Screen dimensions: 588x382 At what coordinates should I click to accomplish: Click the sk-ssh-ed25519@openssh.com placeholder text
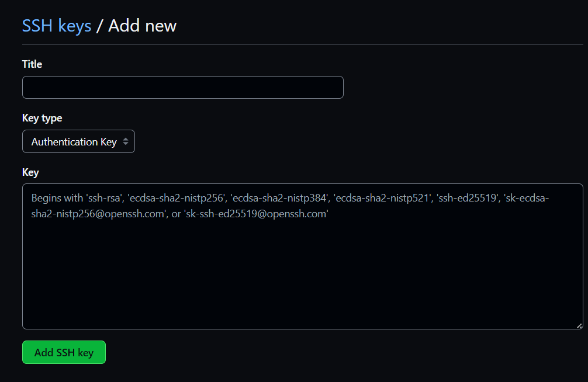[256, 214]
